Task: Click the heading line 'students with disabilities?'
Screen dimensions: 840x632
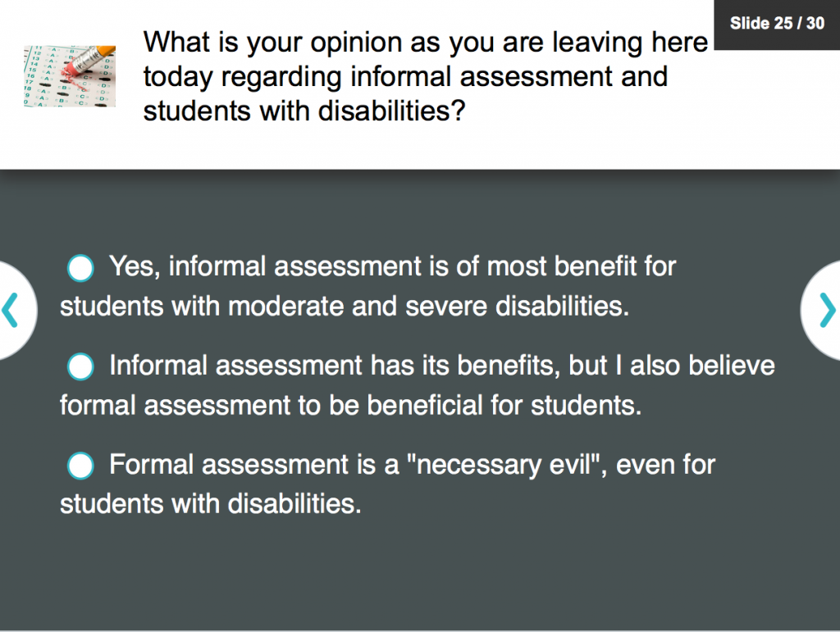Action: tap(304, 111)
